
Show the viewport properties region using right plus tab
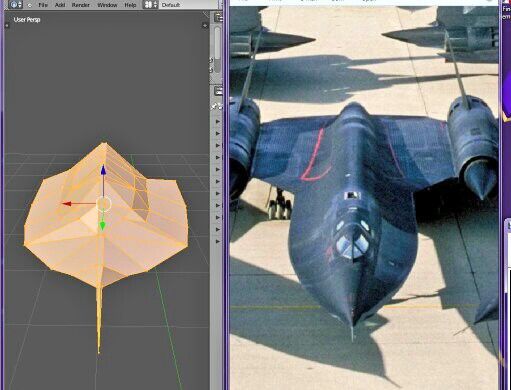[205, 25]
